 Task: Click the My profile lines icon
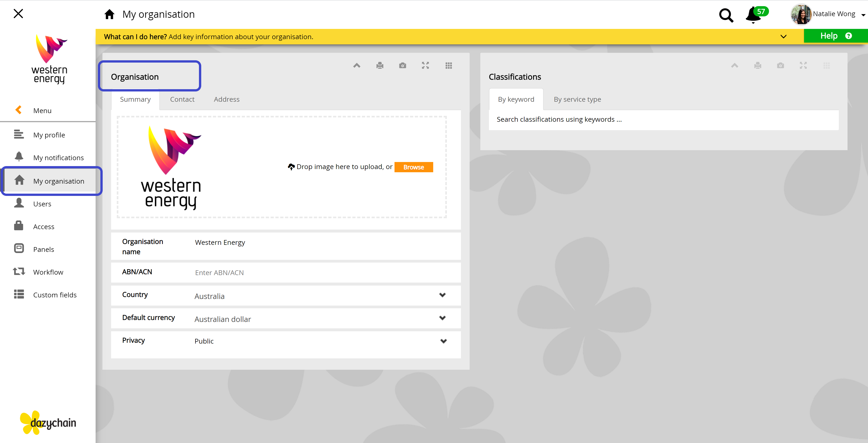click(x=19, y=134)
